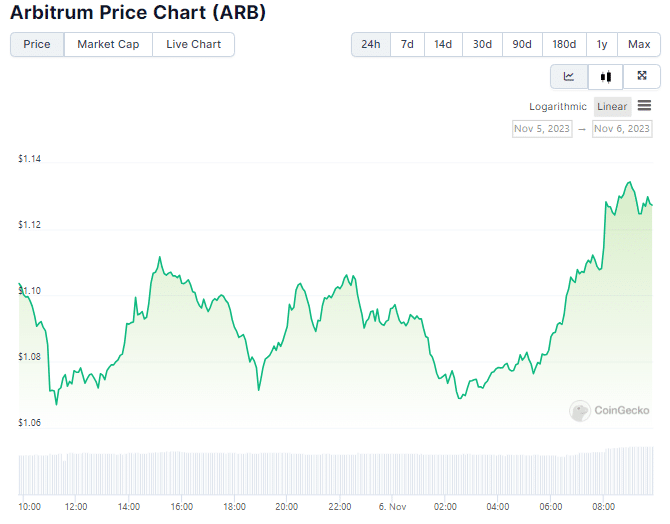The width and height of the screenshot is (670, 524).
Task: Choose the 1y time range
Action: pyautogui.click(x=602, y=44)
